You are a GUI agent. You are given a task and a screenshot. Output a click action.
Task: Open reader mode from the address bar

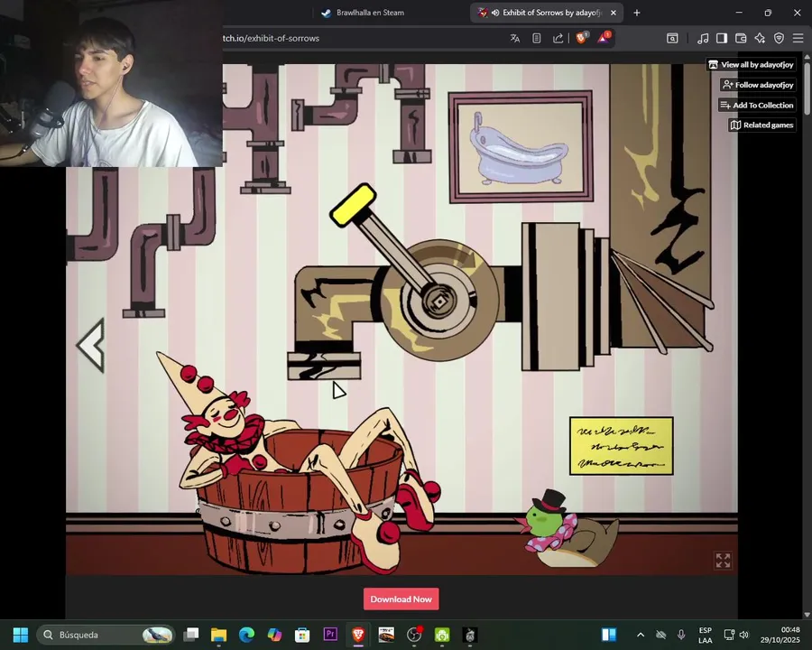coord(537,38)
